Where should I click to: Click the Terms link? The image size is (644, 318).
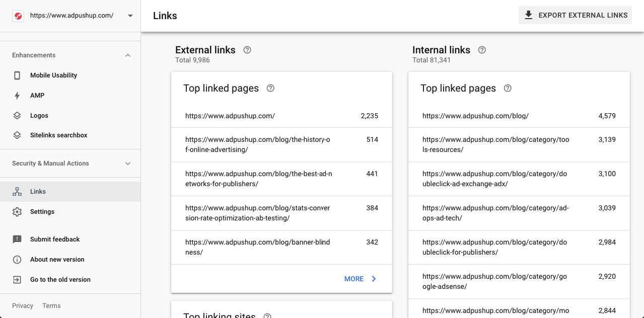[51, 305]
